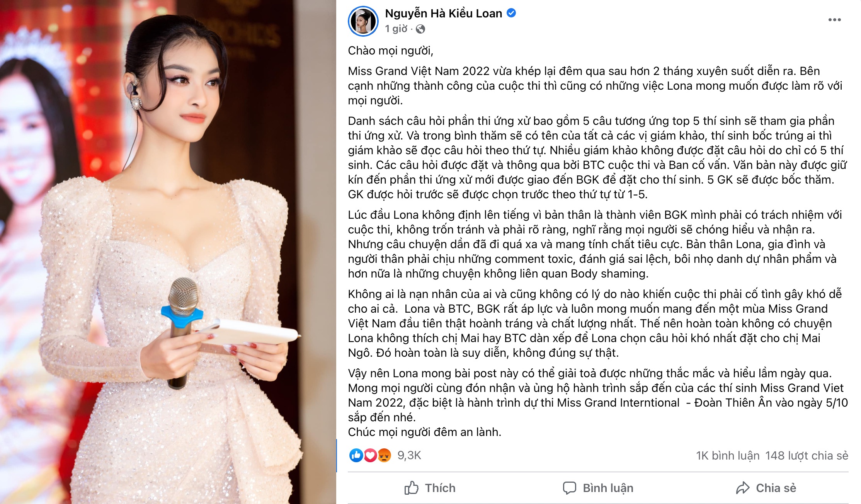The width and height of the screenshot is (861, 504).
Task: View the 148 lượt chia sẻ shares
Action: [x=807, y=456]
